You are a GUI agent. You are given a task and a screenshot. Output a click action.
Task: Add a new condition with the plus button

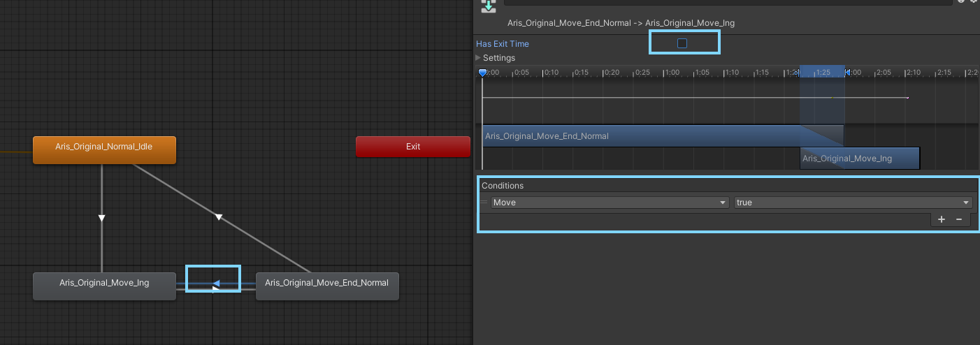(x=941, y=219)
